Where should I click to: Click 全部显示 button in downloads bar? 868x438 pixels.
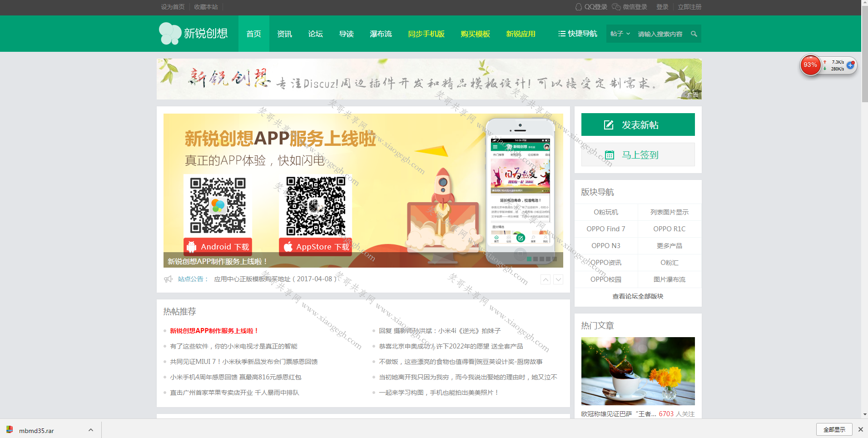[x=834, y=429]
